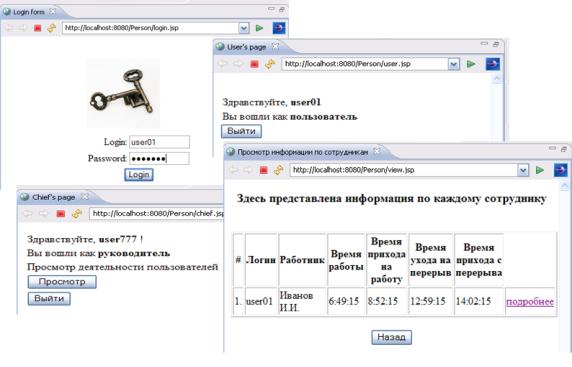
Task: Click the back arrow in Login form toolbar
Action: click(9, 28)
